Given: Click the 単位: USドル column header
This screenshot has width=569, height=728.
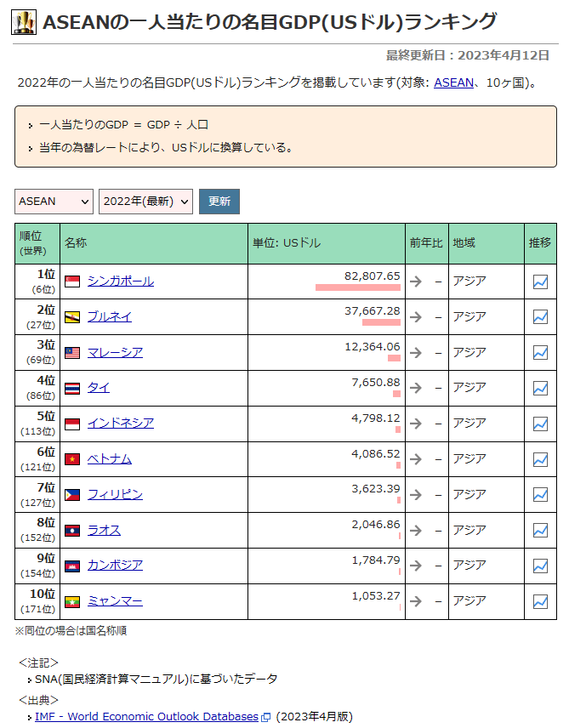Looking at the screenshot, I should point(287,243).
